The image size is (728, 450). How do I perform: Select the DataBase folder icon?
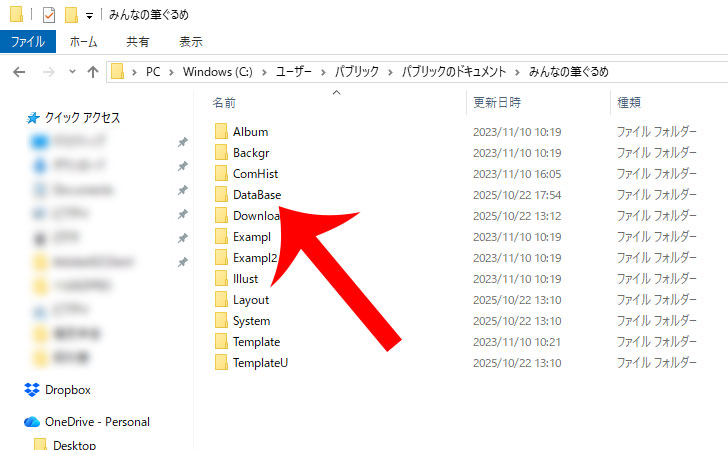tap(221, 194)
